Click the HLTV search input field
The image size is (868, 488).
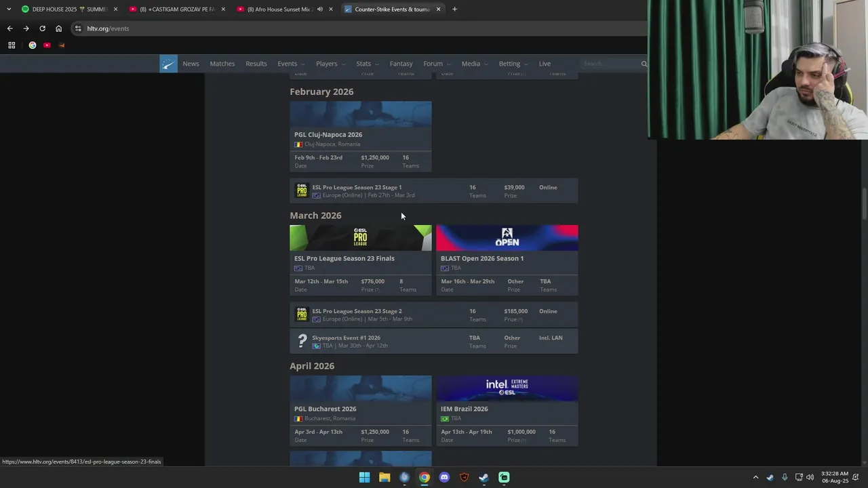click(x=610, y=64)
